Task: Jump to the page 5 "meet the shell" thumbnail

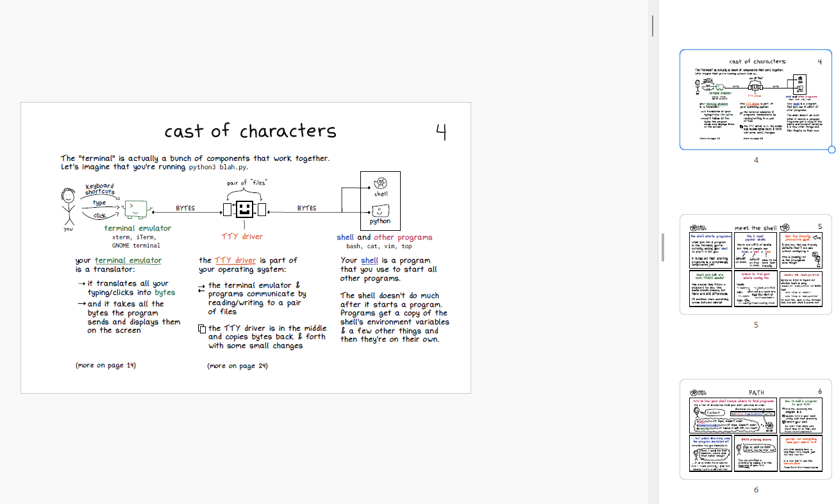Action: (755, 264)
